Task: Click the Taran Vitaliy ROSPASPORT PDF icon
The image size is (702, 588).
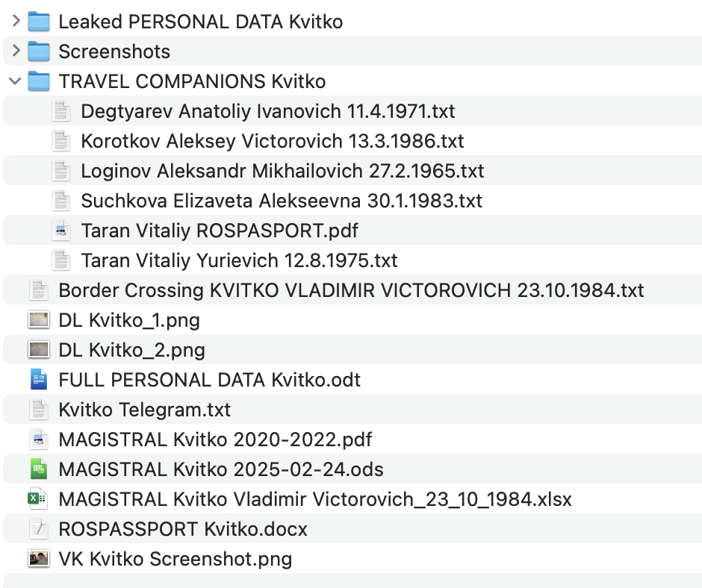Action: [x=61, y=231]
